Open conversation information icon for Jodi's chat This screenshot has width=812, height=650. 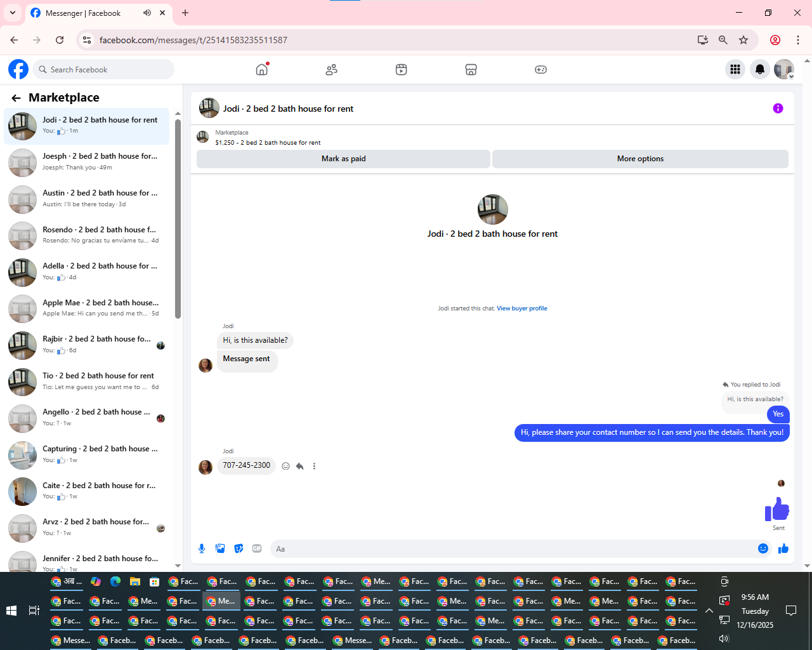pyautogui.click(x=778, y=109)
